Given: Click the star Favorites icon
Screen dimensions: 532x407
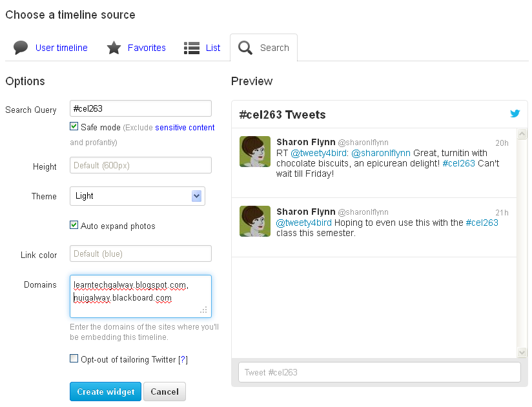Looking at the screenshot, I should pos(114,48).
